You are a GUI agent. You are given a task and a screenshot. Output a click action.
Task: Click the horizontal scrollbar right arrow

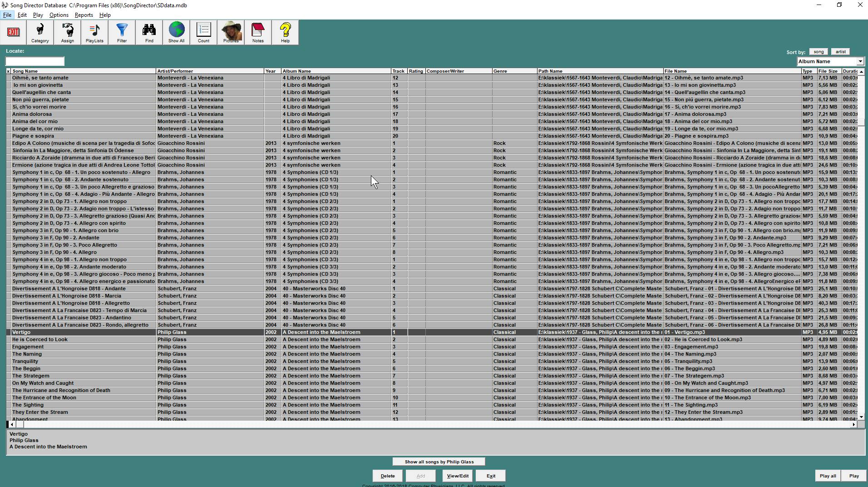tap(854, 424)
